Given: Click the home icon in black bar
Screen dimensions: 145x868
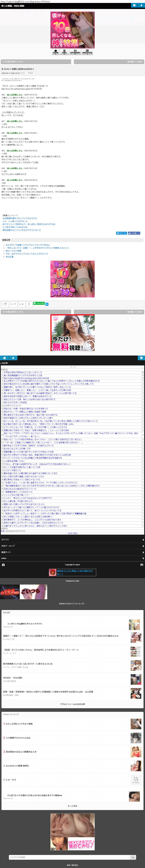Looking at the screenshot, I should (x=4, y=358).
